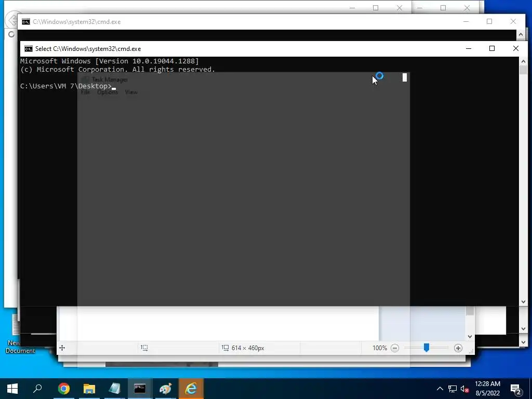Click the front cmd window's title bar icon

[29, 48]
